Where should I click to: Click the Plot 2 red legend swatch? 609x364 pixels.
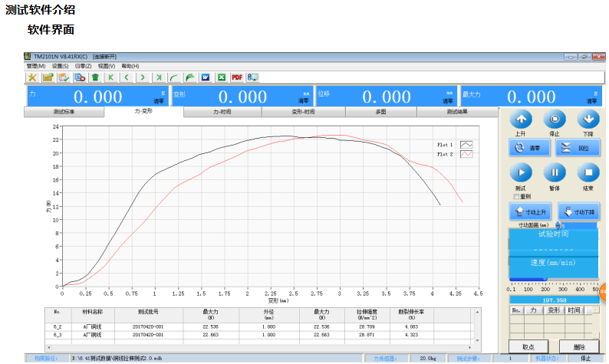point(466,155)
